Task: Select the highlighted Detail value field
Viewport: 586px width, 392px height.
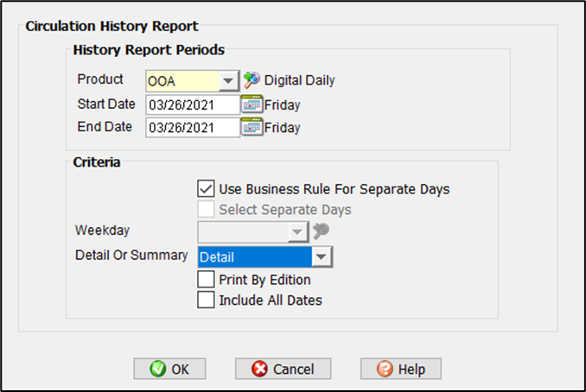Action: [x=252, y=256]
